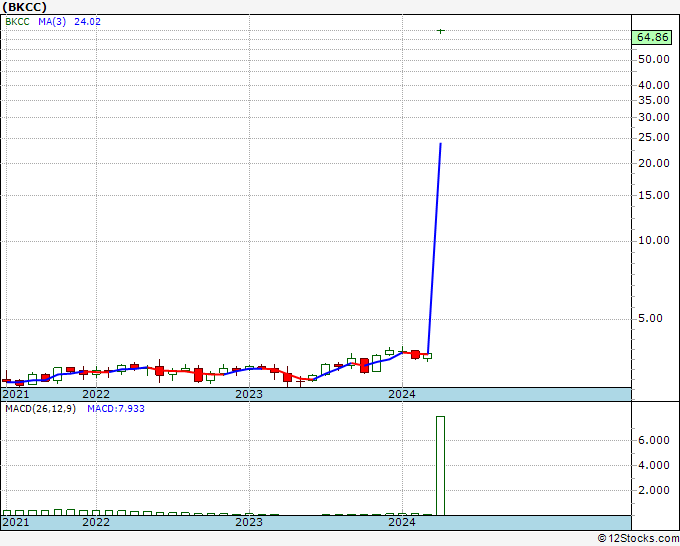Click the 2023 marker on price timeline
The width and height of the screenshot is (680, 546).
[249, 394]
